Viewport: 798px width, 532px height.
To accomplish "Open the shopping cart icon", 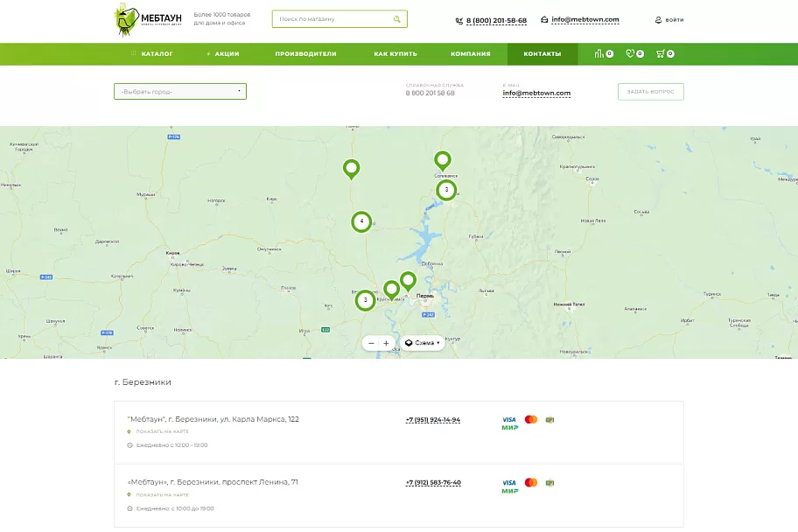I will (660, 53).
